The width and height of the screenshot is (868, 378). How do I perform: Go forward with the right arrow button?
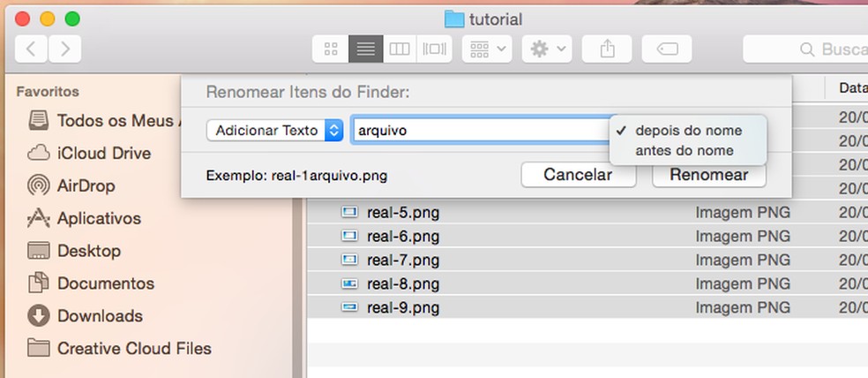(64, 49)
